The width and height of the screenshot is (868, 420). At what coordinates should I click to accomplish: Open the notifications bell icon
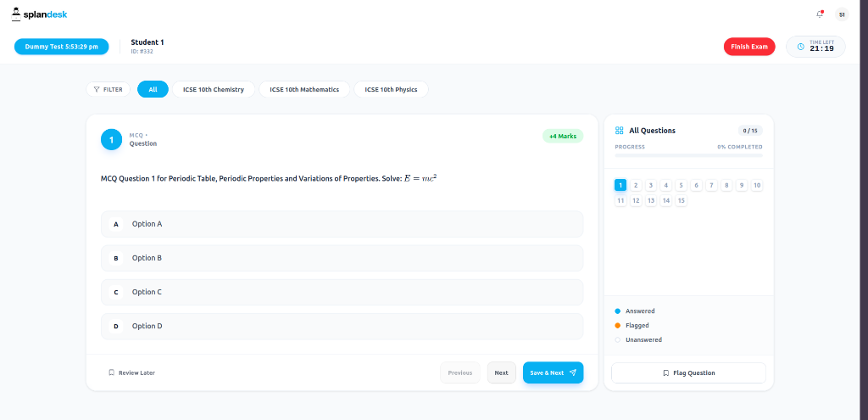pos(820,14)
